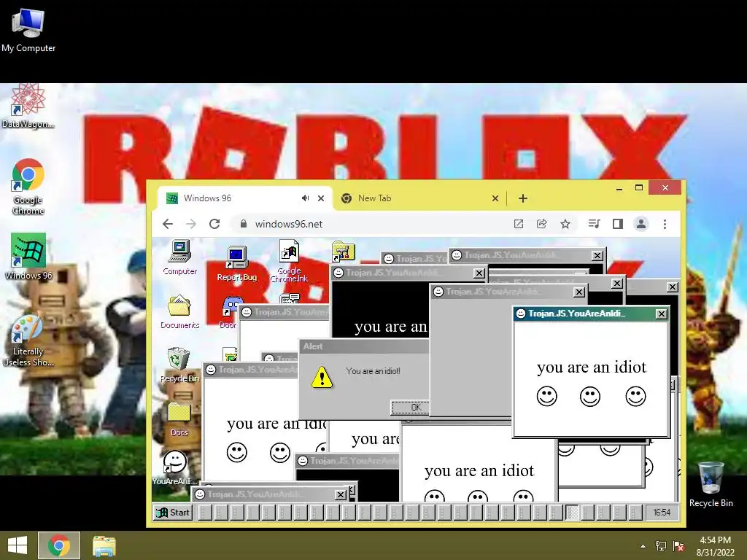Open Google Chrome.lnk icon in Windows 96
This screenshot has height=560, width=747.
pos(289,261)
